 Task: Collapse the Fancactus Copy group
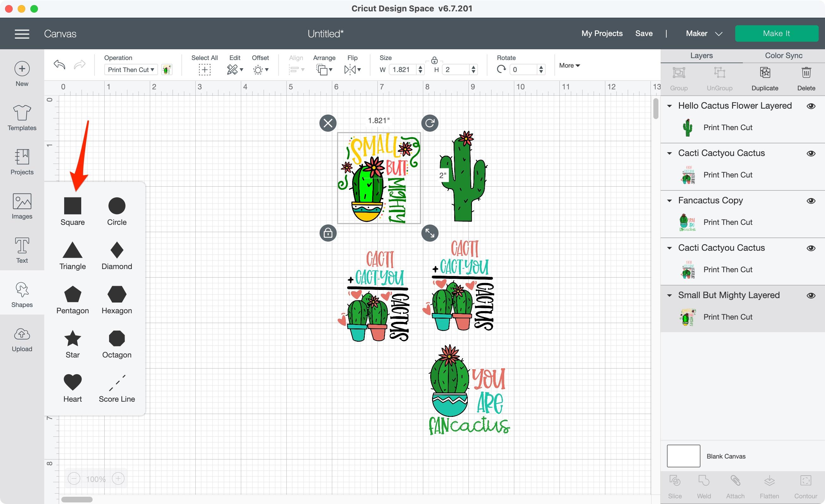tap(669, 201)
